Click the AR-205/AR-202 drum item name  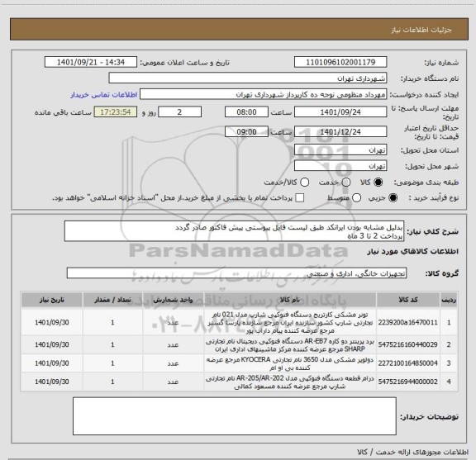coord(290,382)
